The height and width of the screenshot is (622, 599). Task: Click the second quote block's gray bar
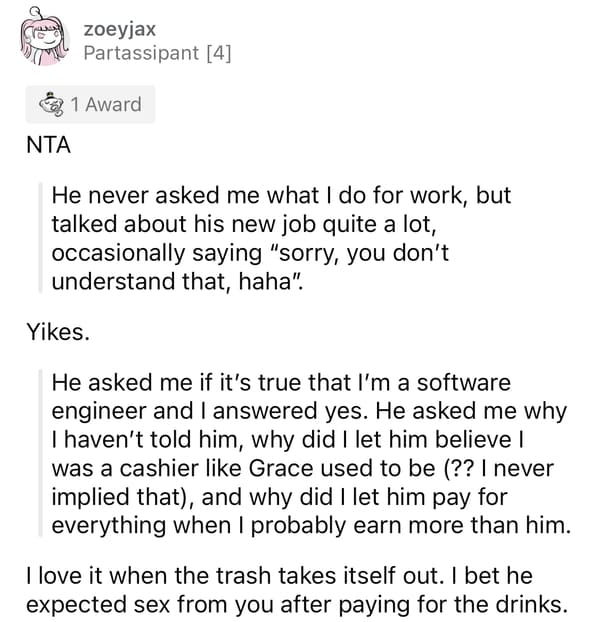[x=40, y=453]
